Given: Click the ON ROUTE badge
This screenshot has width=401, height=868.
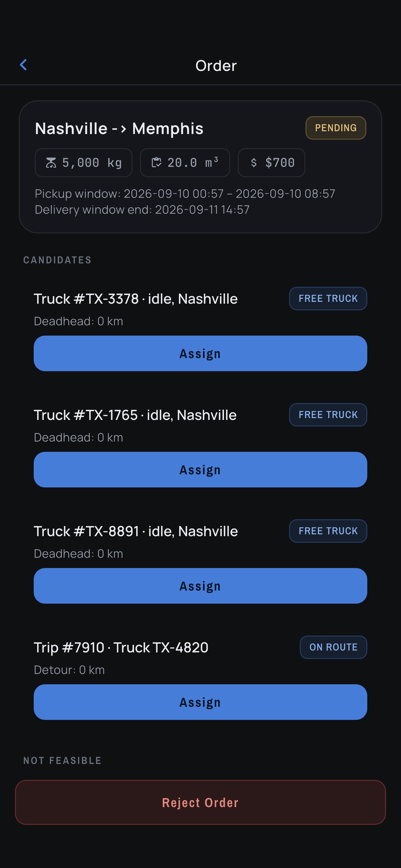Looking at the screenshot, I should (x=333, y=647).
